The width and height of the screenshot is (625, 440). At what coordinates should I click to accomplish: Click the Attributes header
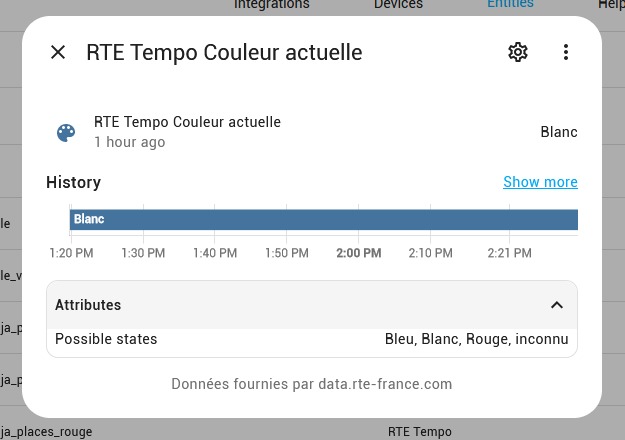coord(312,305)
